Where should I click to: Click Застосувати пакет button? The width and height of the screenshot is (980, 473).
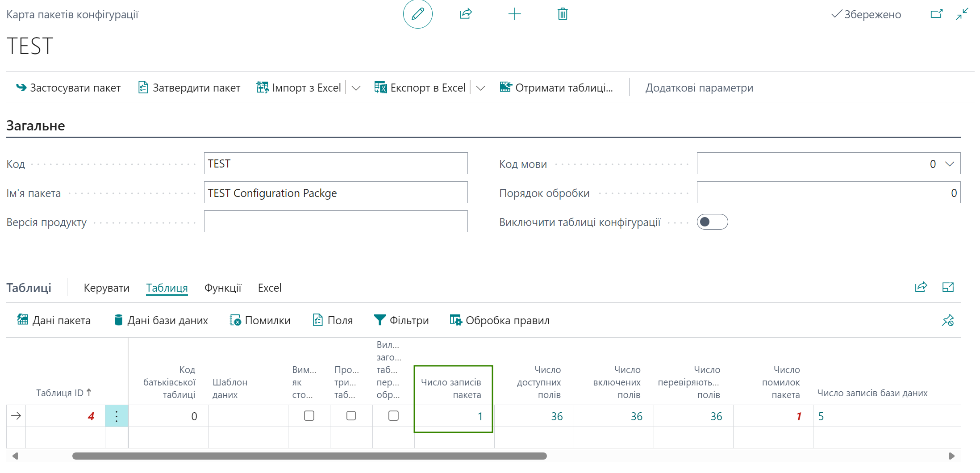(x=68, y=88)
